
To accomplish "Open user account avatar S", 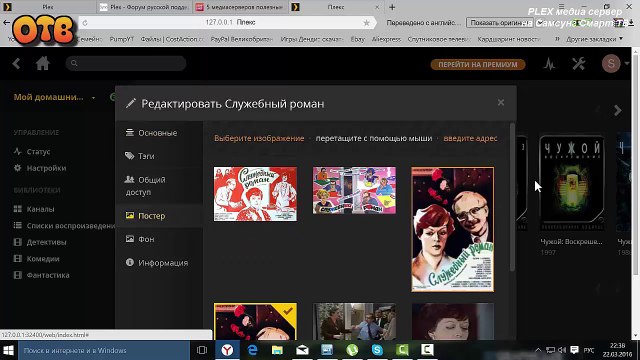I will 611,63.
